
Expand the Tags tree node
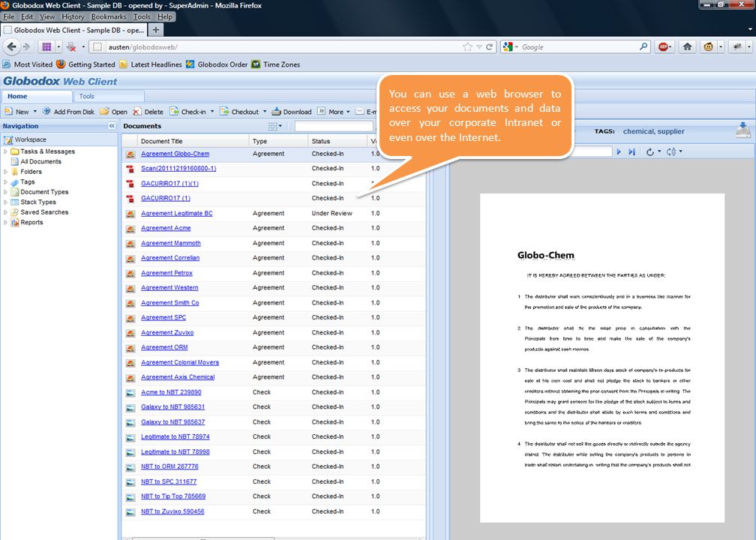pyautogui.click(x=6, y=181)
